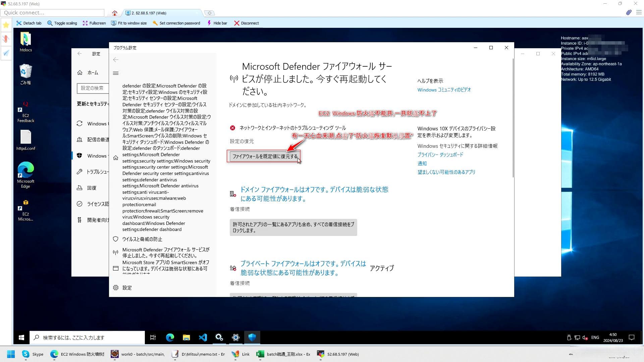Click back arrow in the 設定 window

tap(79, 53)
